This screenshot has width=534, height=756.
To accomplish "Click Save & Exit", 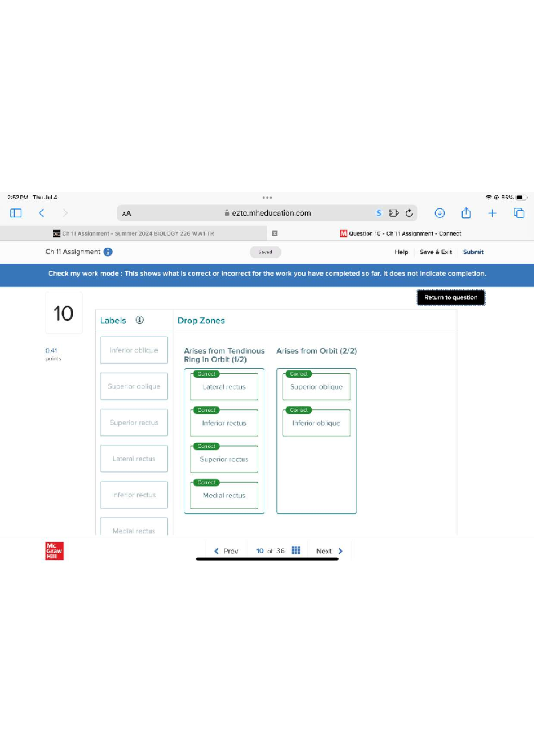I will [435, 252].
